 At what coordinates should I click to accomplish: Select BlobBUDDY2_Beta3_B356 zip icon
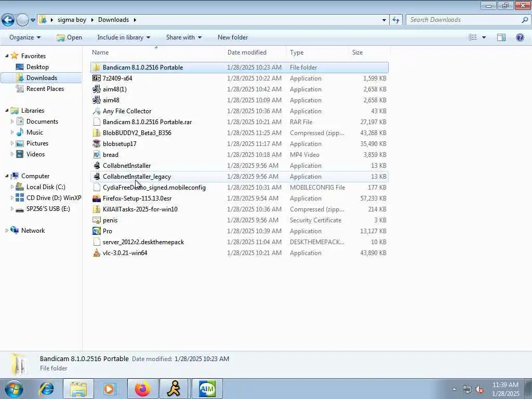pyautogui.click(x=96, y=132)
